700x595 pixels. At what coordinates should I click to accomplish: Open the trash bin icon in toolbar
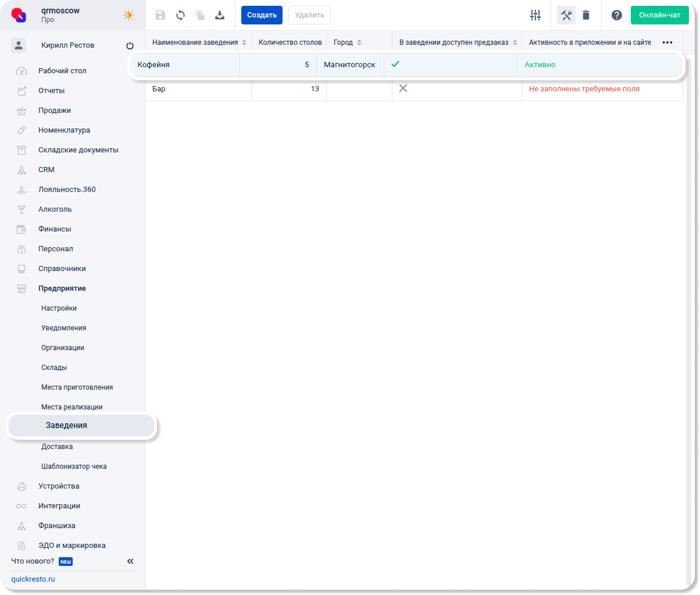pos(586,15)
